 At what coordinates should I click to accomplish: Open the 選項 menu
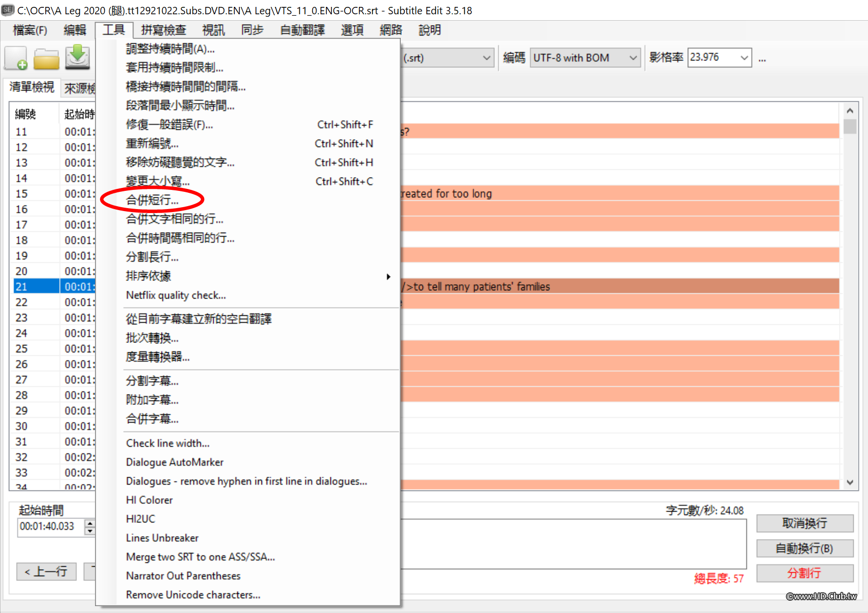point(353,30)
